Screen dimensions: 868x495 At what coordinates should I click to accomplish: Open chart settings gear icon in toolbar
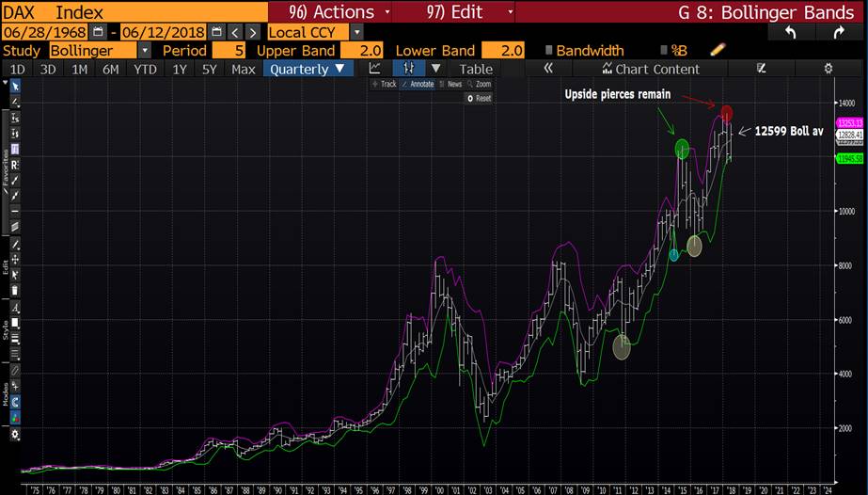click(x=829, y=68)
